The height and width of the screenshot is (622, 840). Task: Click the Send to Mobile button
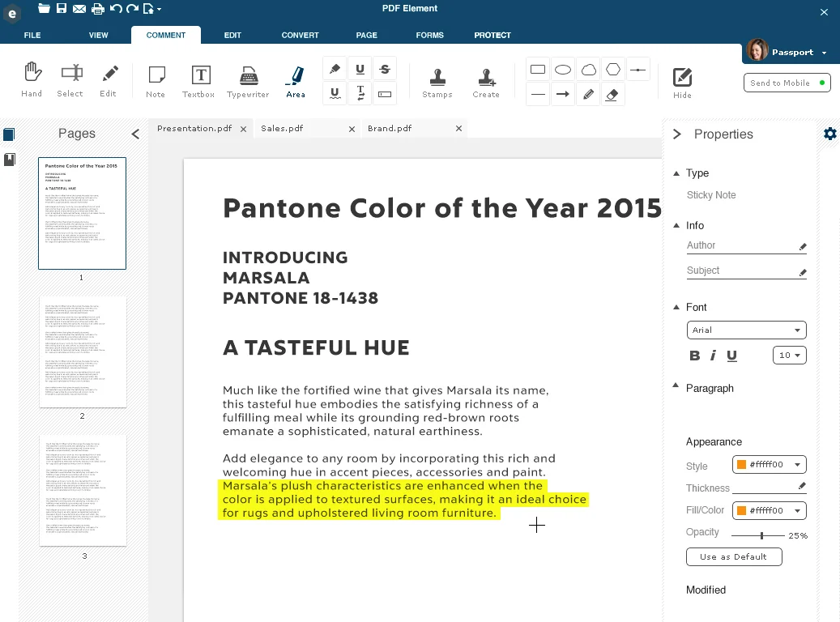[x=787, y=83]
